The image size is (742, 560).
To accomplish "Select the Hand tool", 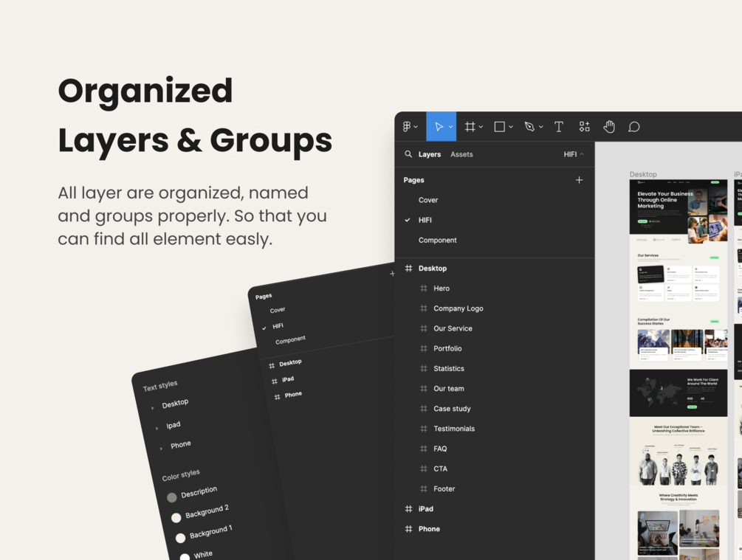I will click(x=609, y=127).
